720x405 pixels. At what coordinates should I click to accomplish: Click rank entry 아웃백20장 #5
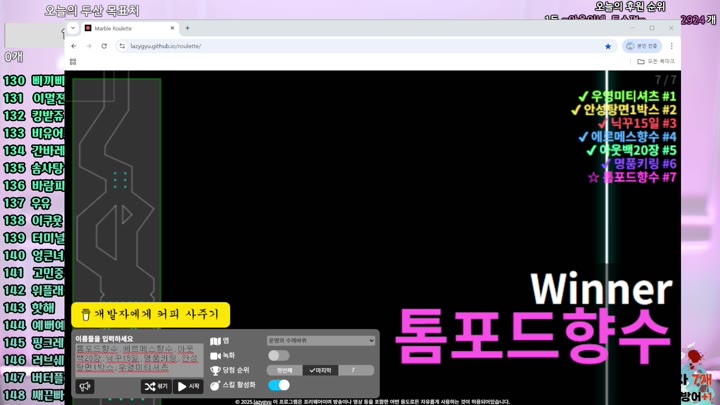(x=631, y=150)
